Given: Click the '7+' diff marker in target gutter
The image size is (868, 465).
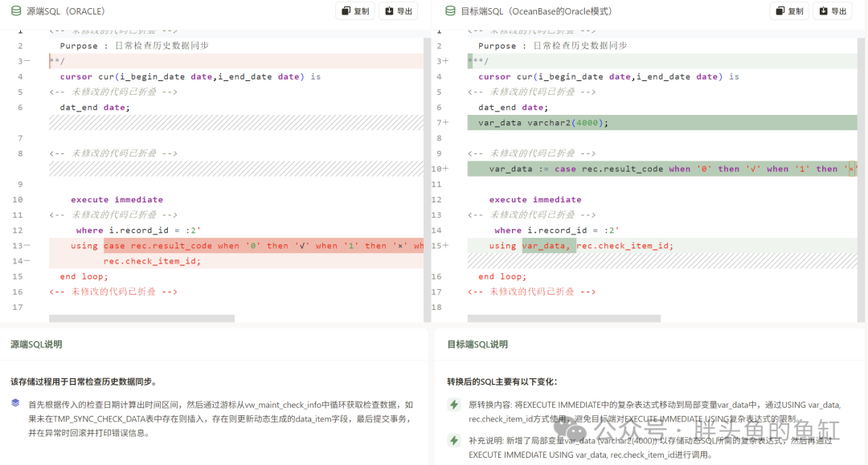Looking at the screenshot, I should tap(442, 123).
